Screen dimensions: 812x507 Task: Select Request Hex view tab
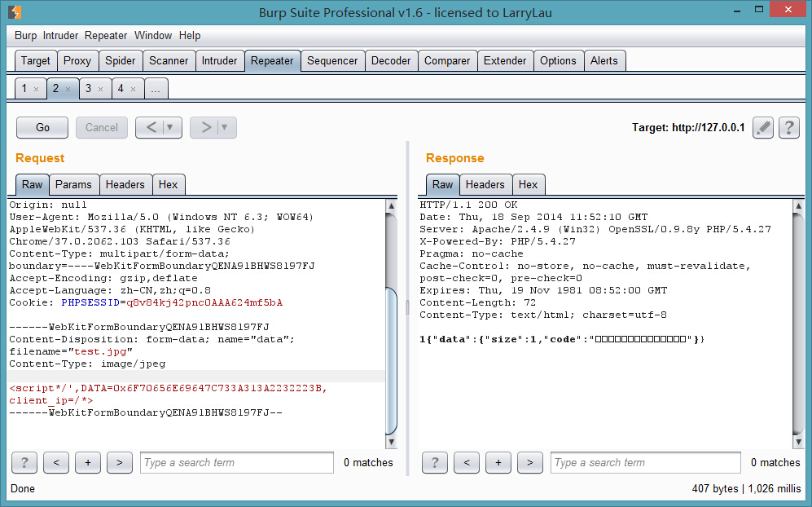(169, 184)
